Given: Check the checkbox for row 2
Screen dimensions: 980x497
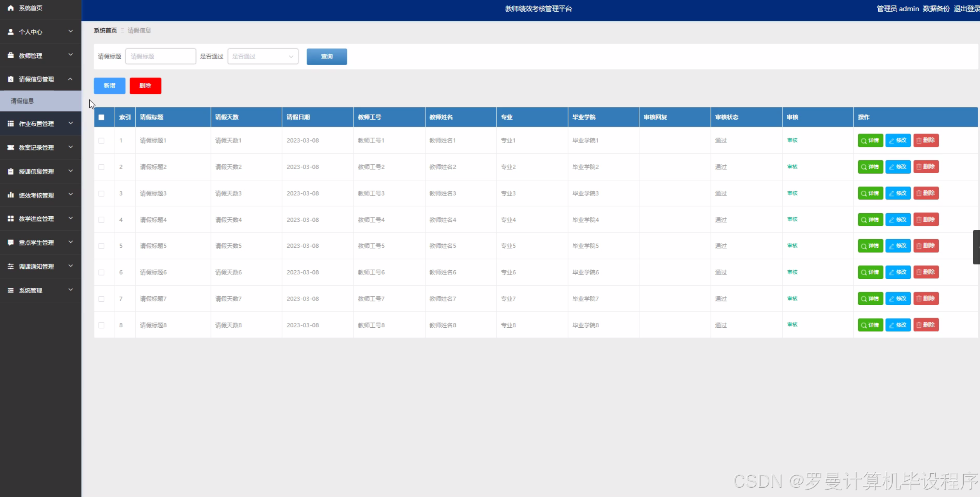Looking at the screenshot, I should 101,167.
